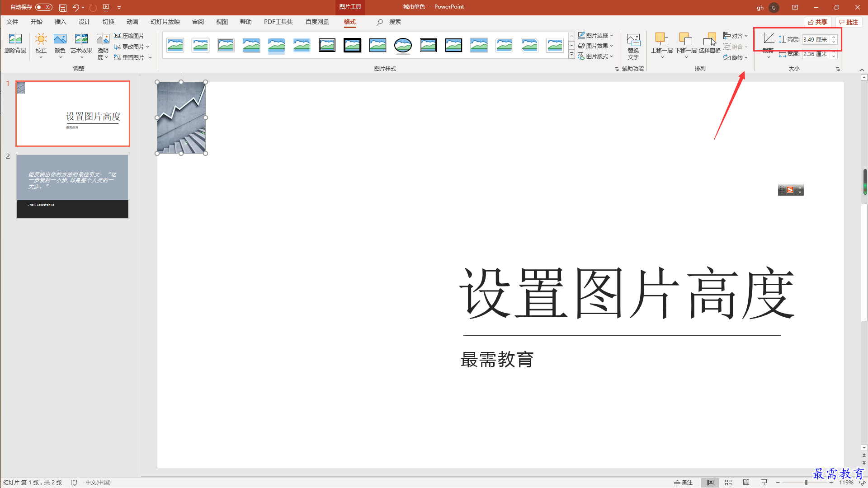Open Picture Styles group dialog launcher
The height and width of the screenshot is (488, 868).
click(616, 69)
